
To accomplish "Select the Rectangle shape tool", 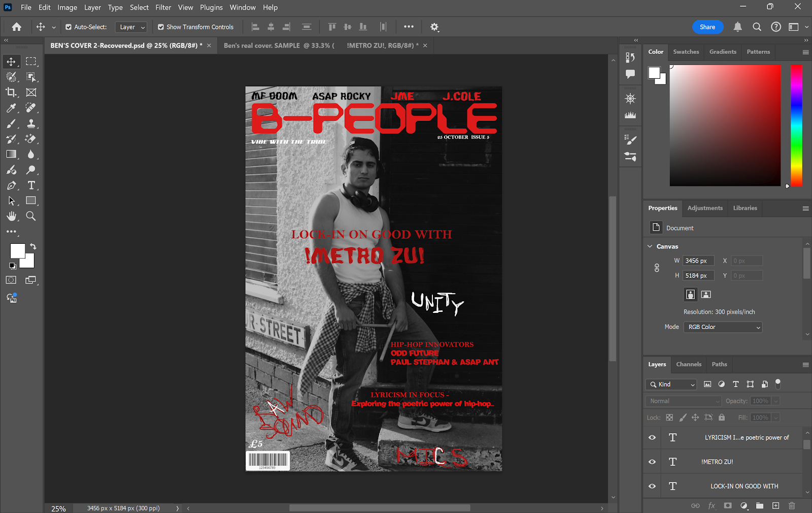I will (31, 201).
